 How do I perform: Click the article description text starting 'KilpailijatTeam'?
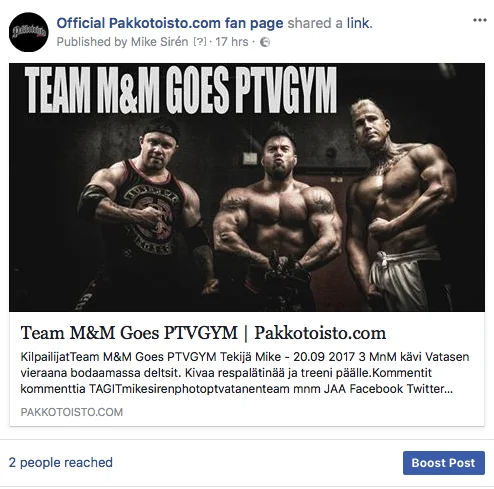[245, 373]
